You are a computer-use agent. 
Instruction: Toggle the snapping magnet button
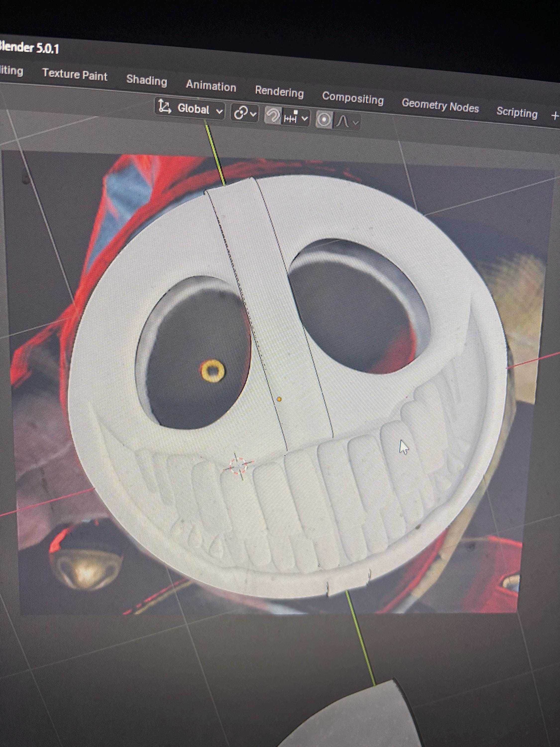point(273,116)
